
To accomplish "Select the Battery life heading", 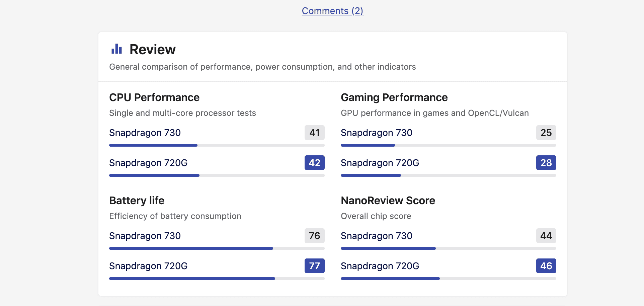I will 137,201.
